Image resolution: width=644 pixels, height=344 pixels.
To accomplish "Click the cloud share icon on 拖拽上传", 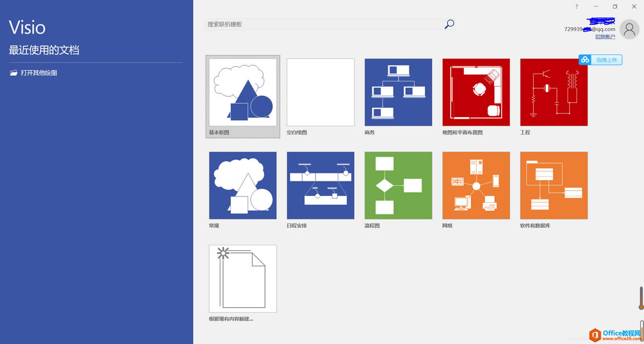I will (x=585, y=59).
